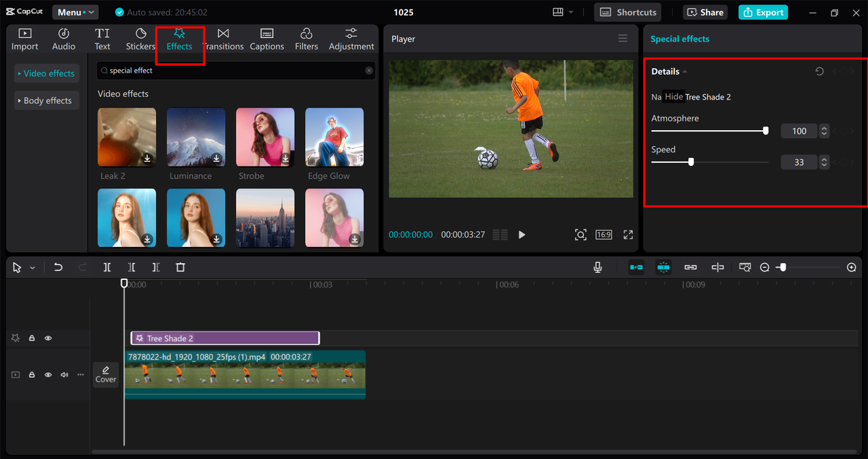Clear the effects search text
The width and height of the screenshot is (868, 459).
[x=369, y=71]
